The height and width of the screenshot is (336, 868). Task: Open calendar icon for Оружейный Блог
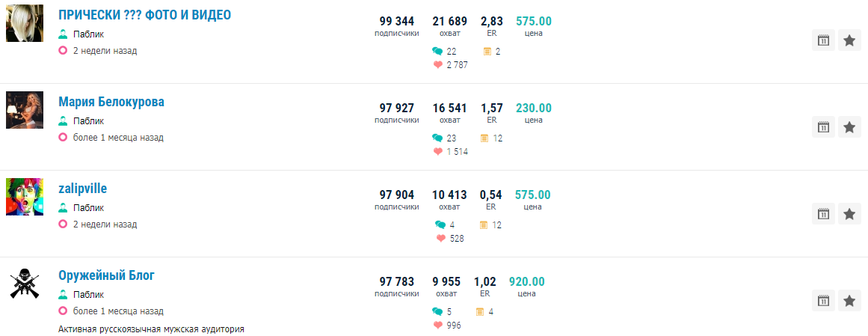[x=823, y=301]
